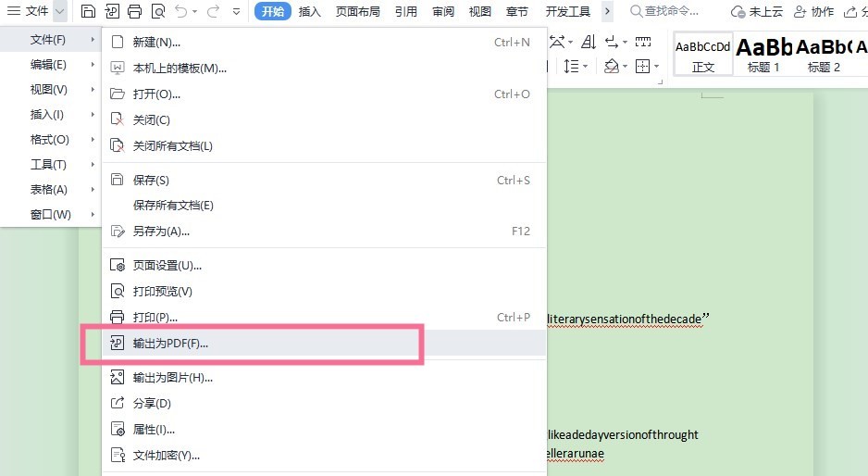Select 表格(A) submenu entry
868x476 pixels.
(x=50, y=190)
